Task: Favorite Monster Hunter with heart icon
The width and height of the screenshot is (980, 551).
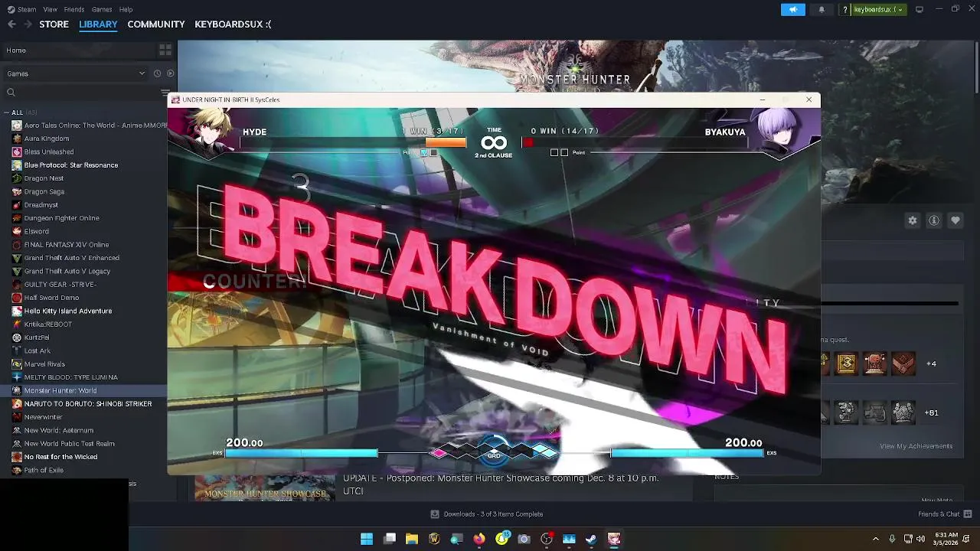Action: (x=955, y=220)
